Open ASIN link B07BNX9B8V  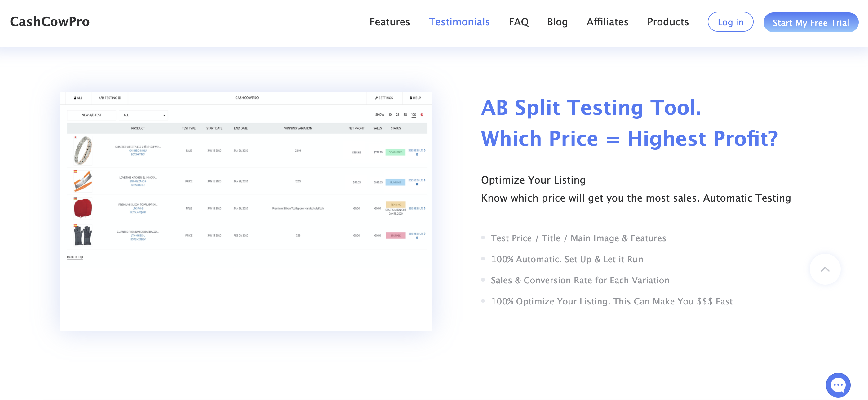[x=138, y=239]
